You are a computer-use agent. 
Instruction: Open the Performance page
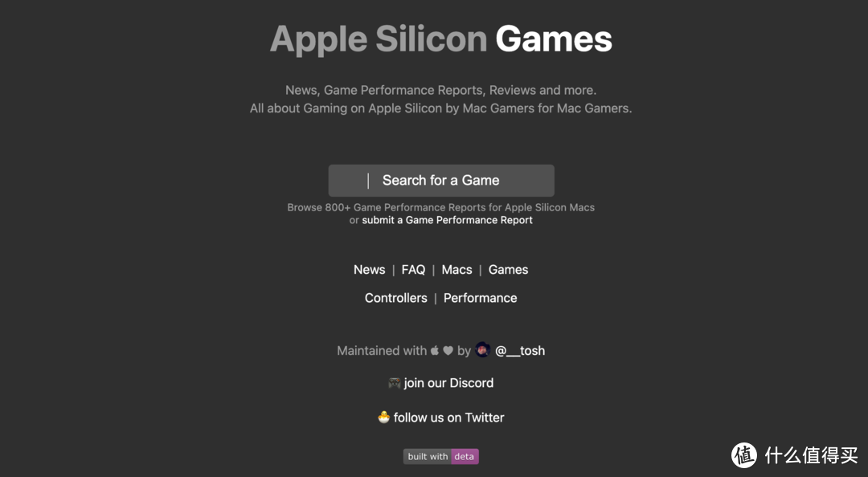point(480,297)
